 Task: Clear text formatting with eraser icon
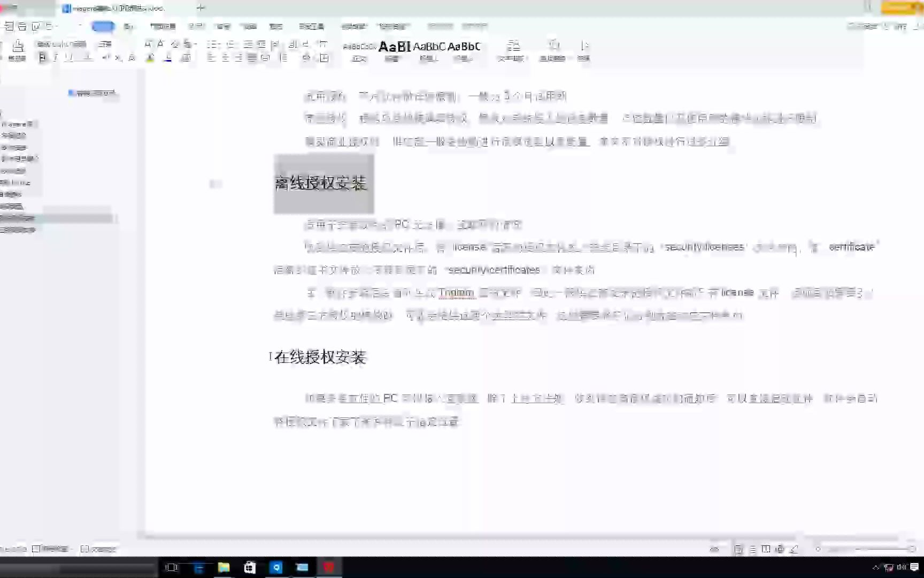174,44
